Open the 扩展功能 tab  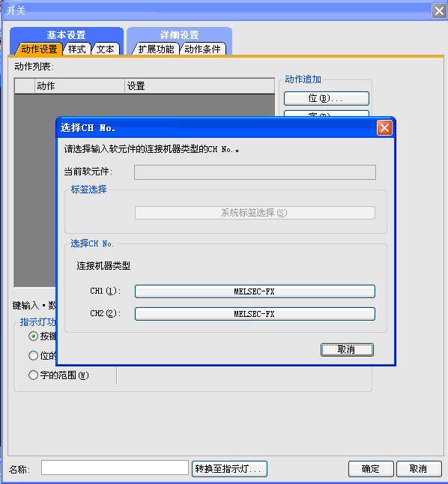(156, 49)
